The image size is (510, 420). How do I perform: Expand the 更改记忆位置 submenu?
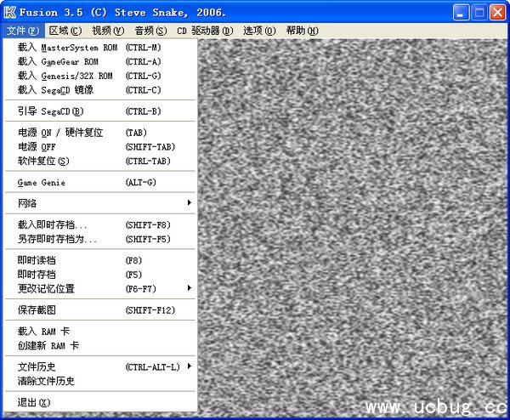pyautogui.click(x=100, y=288)
